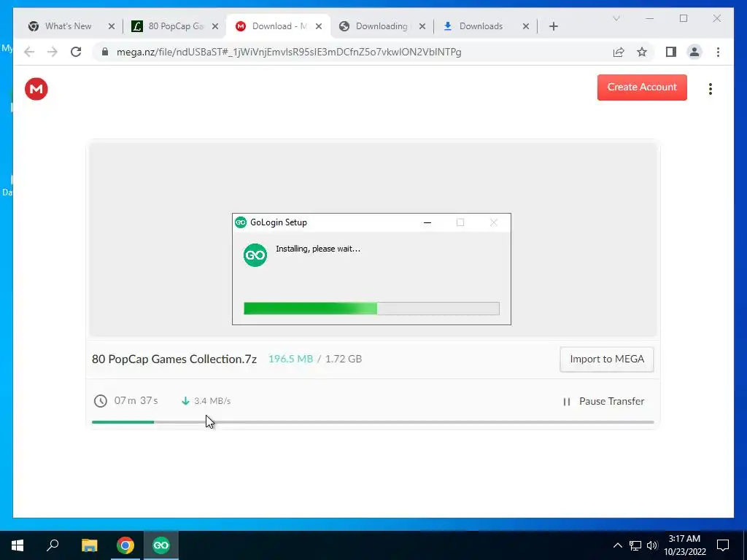The height and width of the screenshot is (560, 747).
Task: Click GoLogin taskbar icon
Action: 161,545
